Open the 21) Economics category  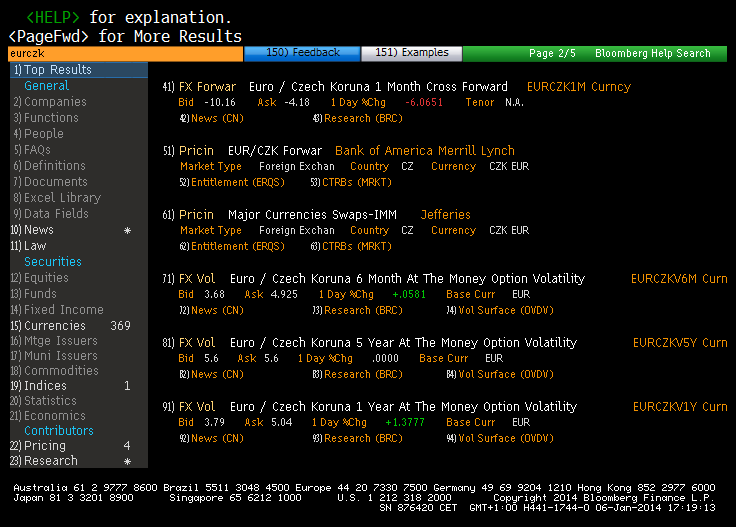click(x=48, y=416)
